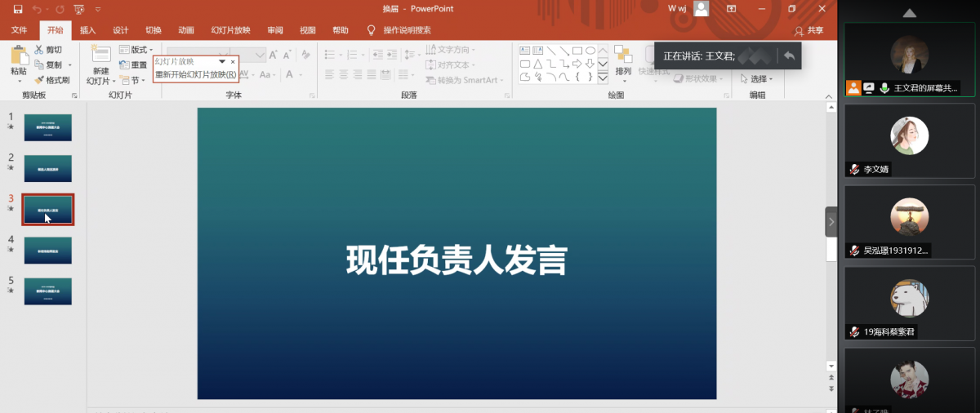Close the 幻灯片放映 floating popup
The height and width of the screenshot is (413, 980).
(233, 61)
